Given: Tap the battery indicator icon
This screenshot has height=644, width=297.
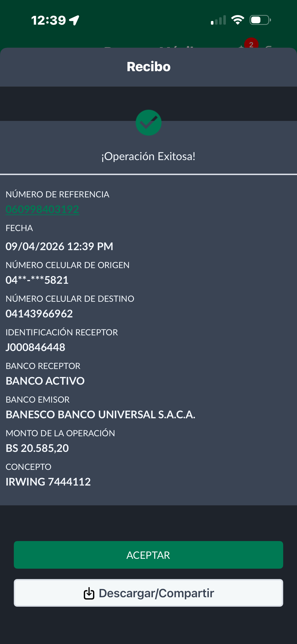Looking at the screenshot, I should (260, 20).
